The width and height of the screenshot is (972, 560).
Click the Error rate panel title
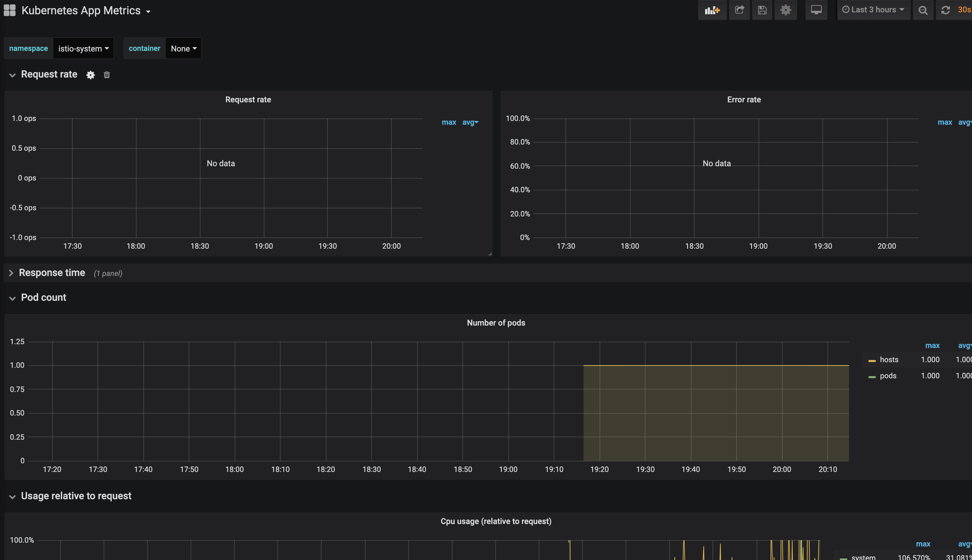pos(743,99)
